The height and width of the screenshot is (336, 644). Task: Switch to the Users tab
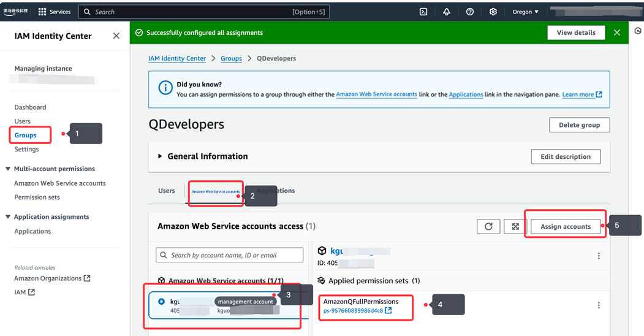click(166, 191)
